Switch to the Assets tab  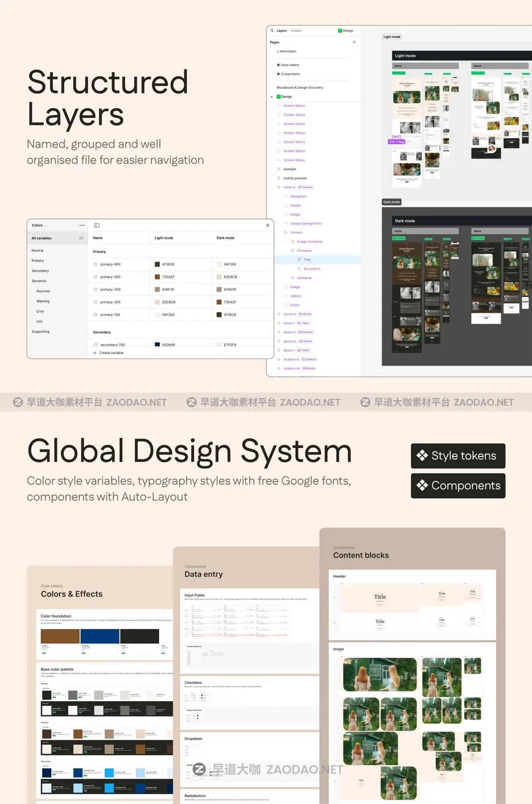(x=296, y=31)
